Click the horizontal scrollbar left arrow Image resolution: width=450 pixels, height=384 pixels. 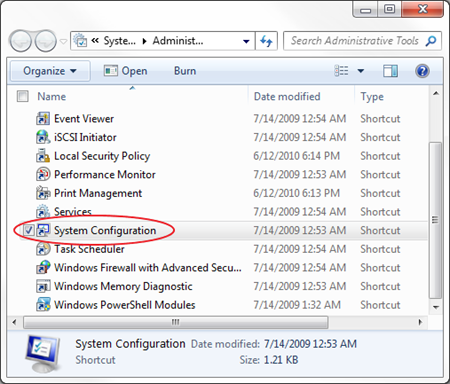[x=14, y=322]
